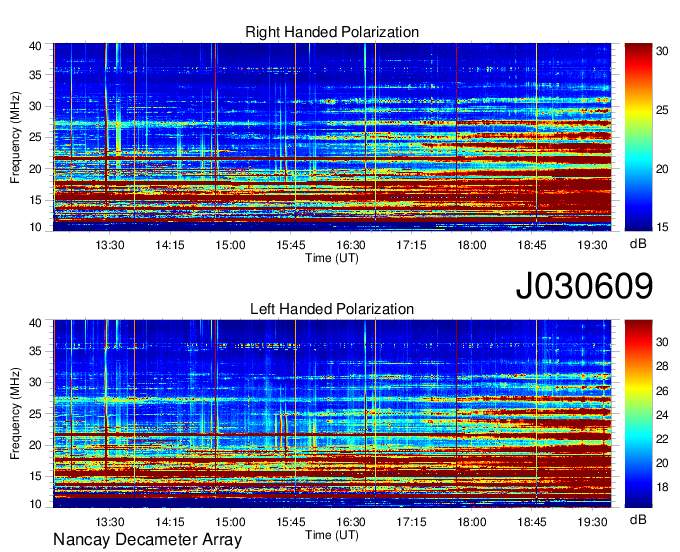Click 13:30 tick on left-handed time axis
This screenshot has height=552, width=680.
click(110, 522)
